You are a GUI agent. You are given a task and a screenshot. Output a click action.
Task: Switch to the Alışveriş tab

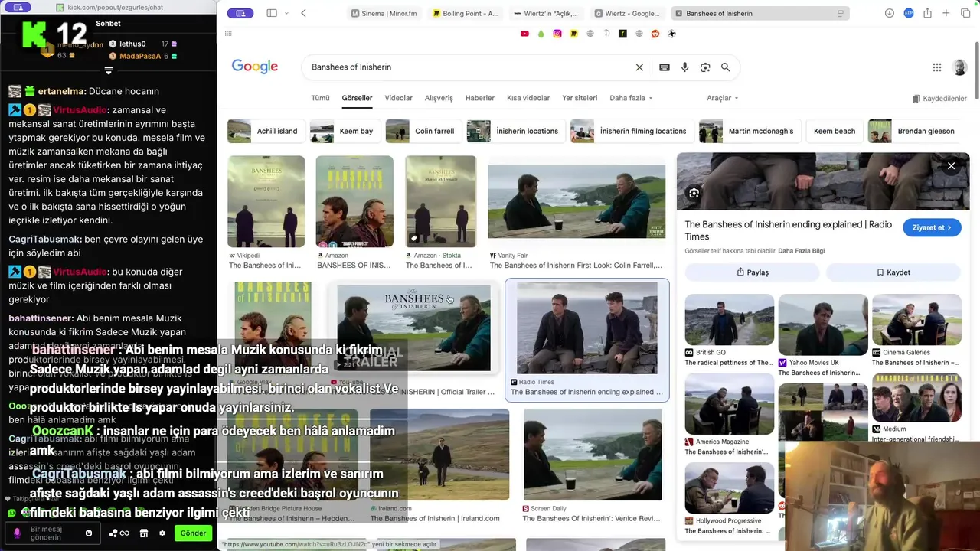pyautogui.click(x=439, y=98)
